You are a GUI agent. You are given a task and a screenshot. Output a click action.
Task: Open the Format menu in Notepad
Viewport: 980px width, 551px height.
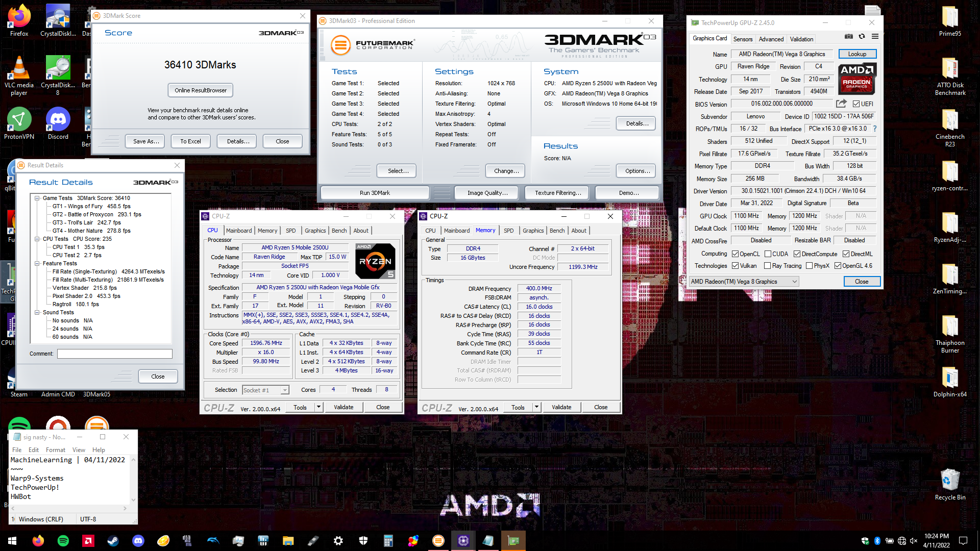(55, 450)
